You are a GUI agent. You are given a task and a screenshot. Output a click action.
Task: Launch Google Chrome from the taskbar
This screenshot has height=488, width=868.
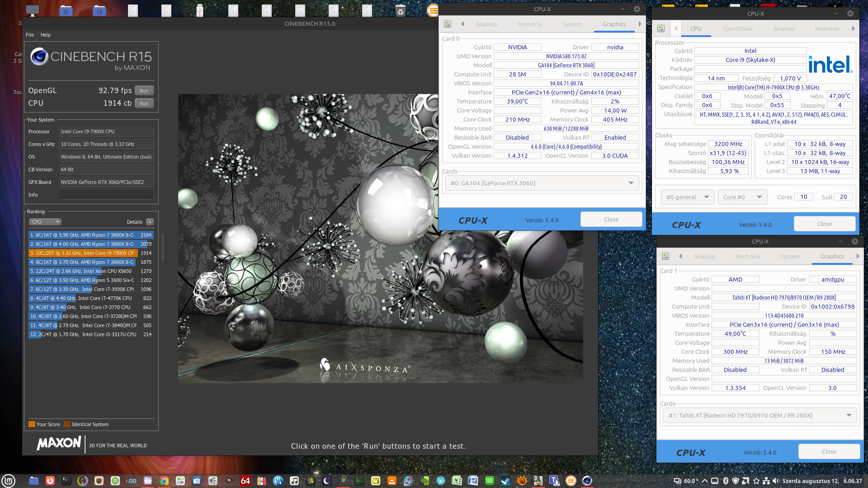point(164,481)
